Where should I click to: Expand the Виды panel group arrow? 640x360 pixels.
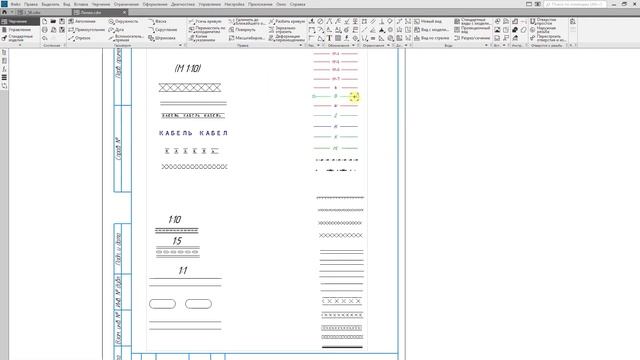pos(486,45)
